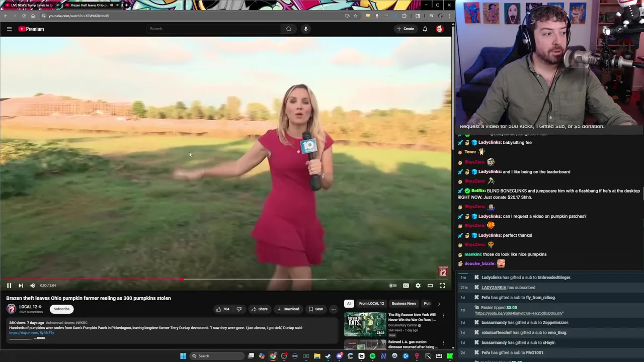Image resolution: width=644 pixels, height=362 pixels.
Task: Select the From LOCAL 12 chip
Action: pyautogui.click(x=371, y=304)
